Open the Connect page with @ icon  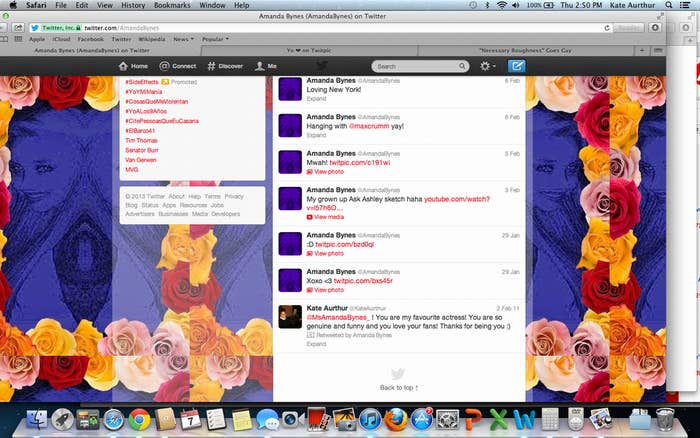(178, 66)
